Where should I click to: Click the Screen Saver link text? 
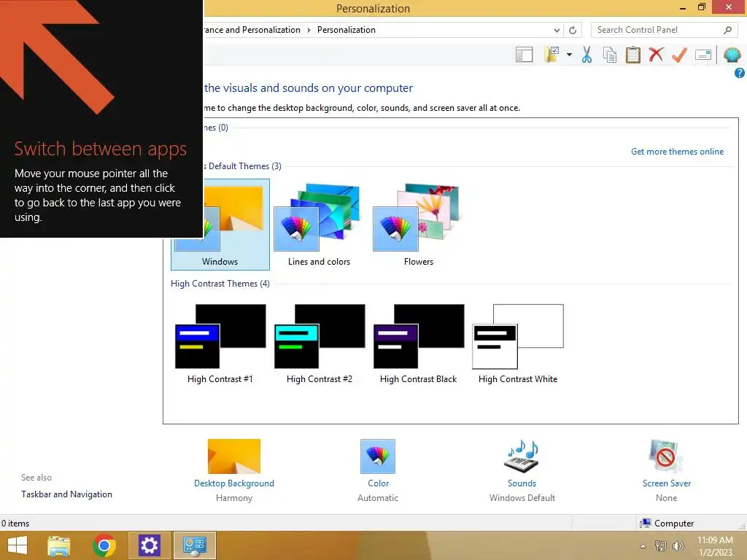tap(667, 483)
